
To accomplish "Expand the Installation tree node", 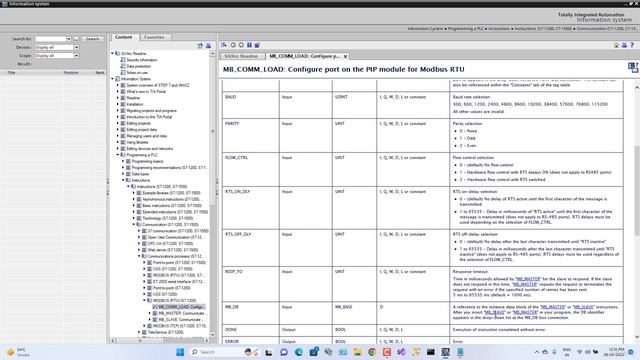I will [118, 104].
